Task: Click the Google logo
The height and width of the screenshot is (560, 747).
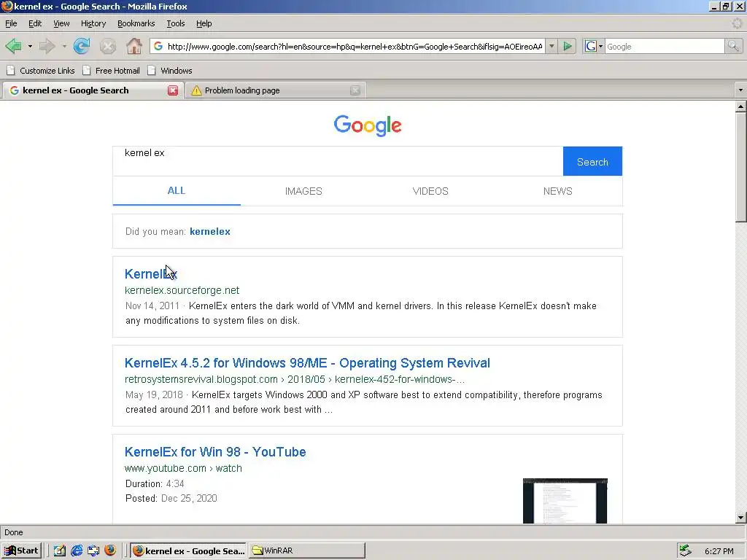Action: click(x=368, y=125)
